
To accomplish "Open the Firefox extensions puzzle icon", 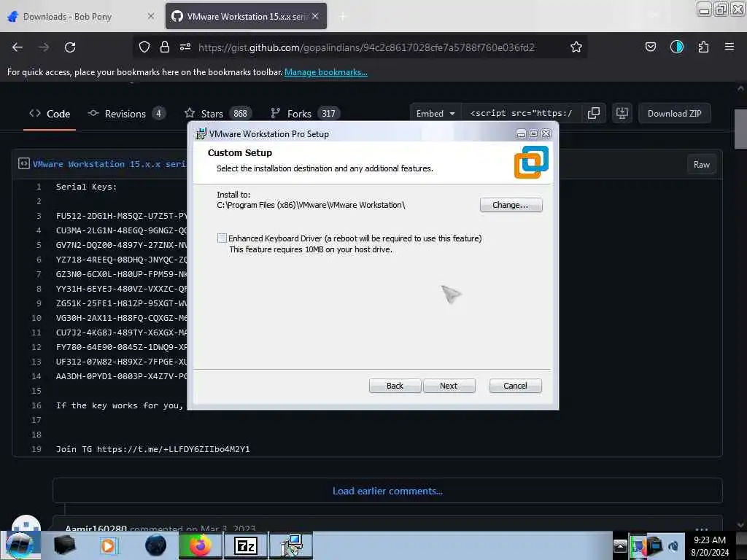I will click(x=703, y=47).
